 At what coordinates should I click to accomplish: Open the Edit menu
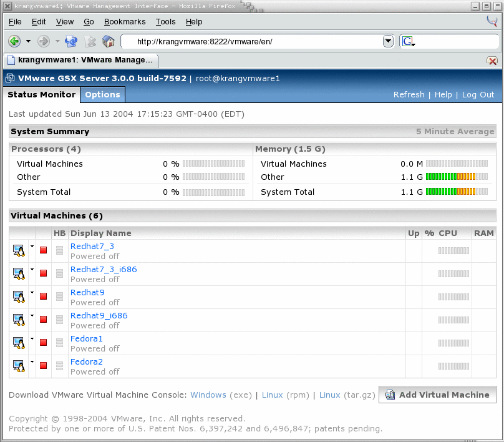39,22
